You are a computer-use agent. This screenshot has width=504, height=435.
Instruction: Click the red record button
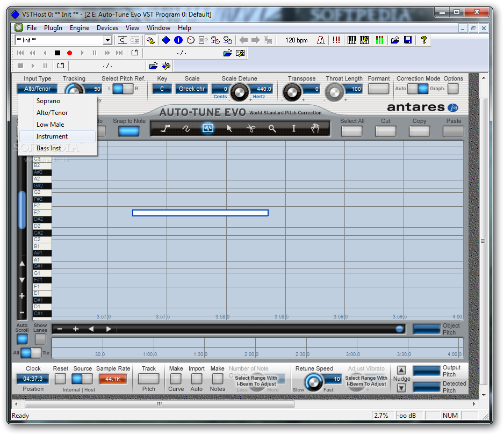(x=69, y=53)
